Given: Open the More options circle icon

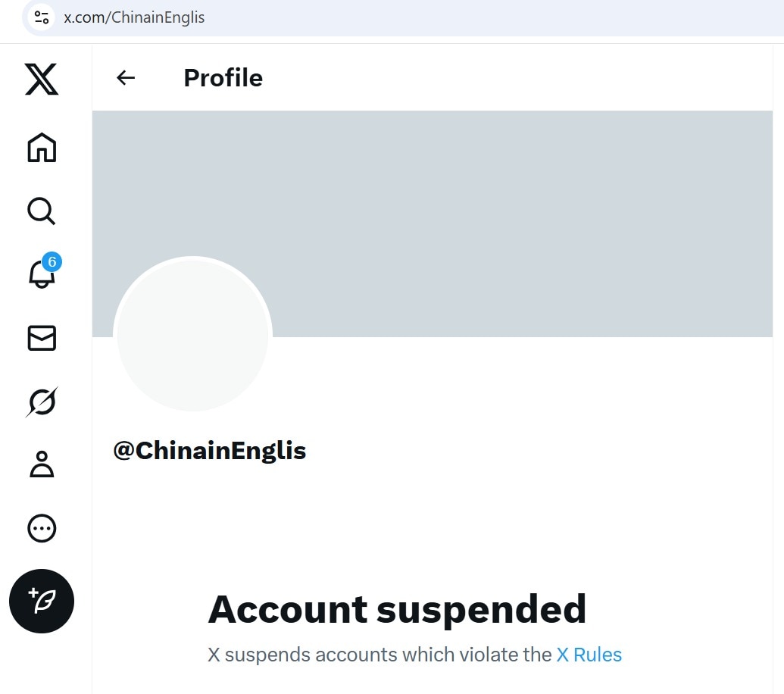Looking at the screenshot, I should (42, 529).
